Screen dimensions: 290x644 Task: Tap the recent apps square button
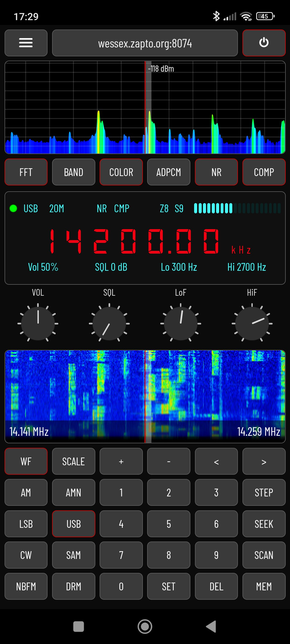[79, 627]
